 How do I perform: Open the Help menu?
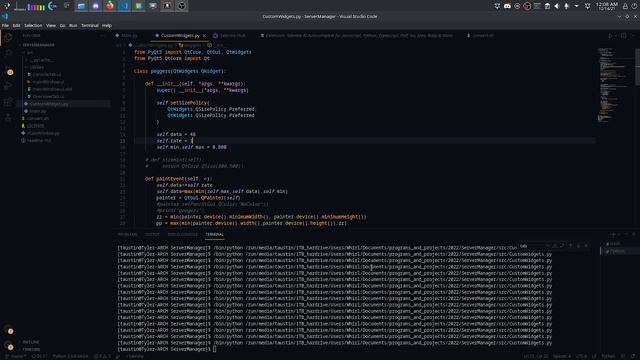pos(107,25)
